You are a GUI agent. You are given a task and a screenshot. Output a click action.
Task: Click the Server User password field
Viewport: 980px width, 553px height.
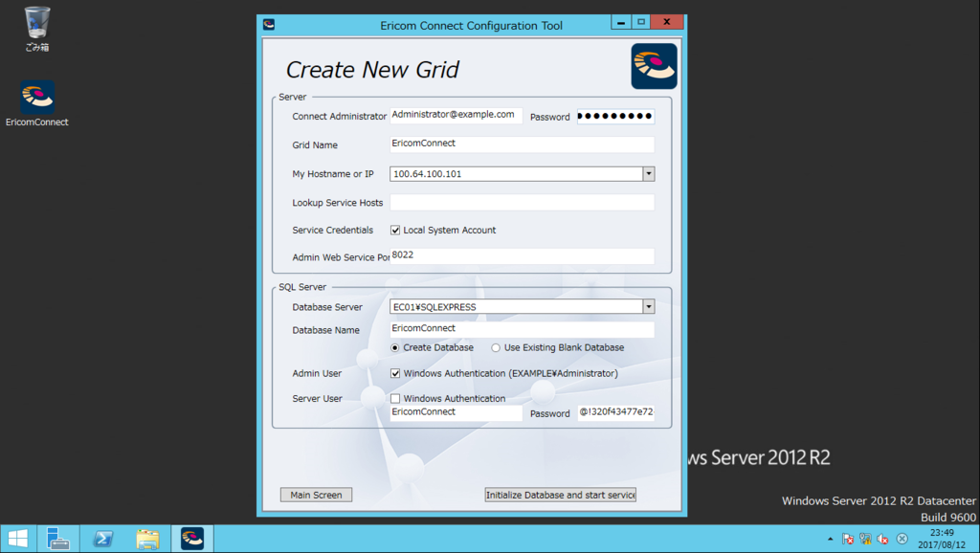click(x=615, y=413)
